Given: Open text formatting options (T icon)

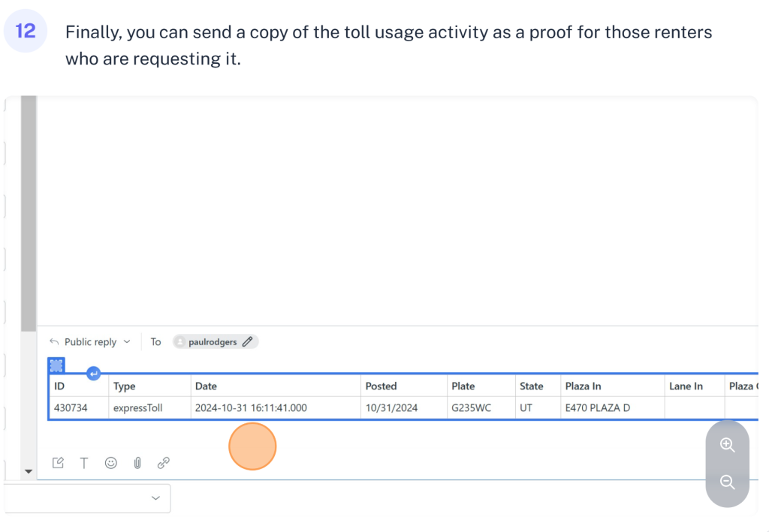Looking at the screenshot, I should pyautogui.click(x=84, y=463).
